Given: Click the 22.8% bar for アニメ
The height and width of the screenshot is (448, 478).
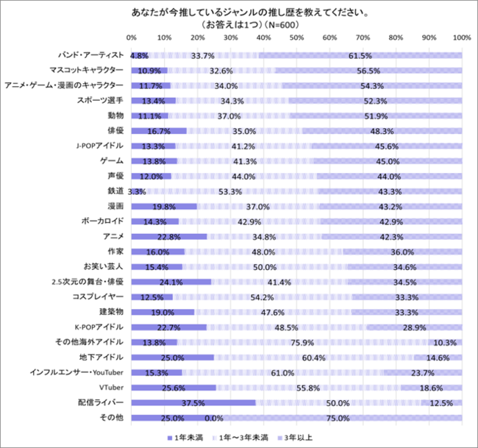Looking at the screenshot, I should pos(169,237).
